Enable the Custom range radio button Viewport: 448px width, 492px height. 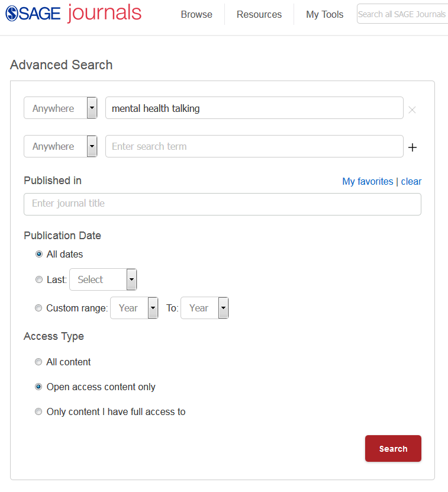[x=39, y=308]
